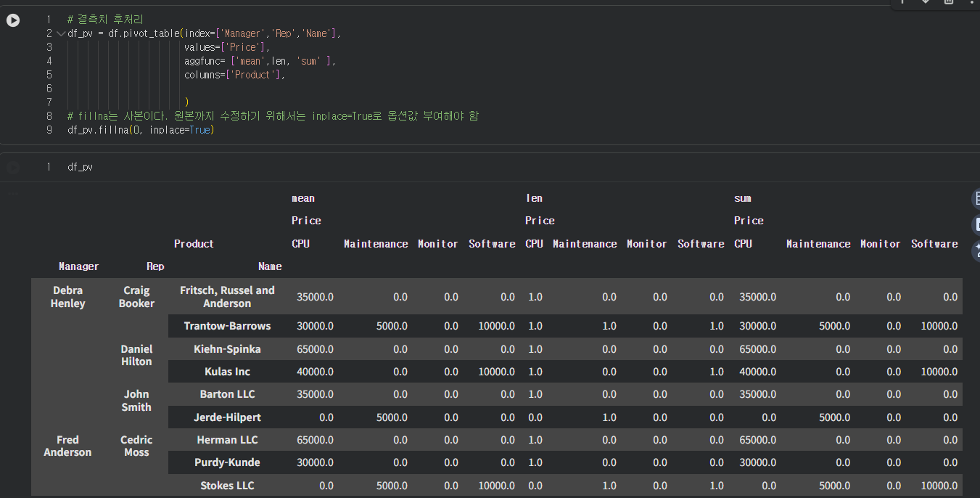
Task: Click 'Monitor' column header under mean
Action: point(438,244)
